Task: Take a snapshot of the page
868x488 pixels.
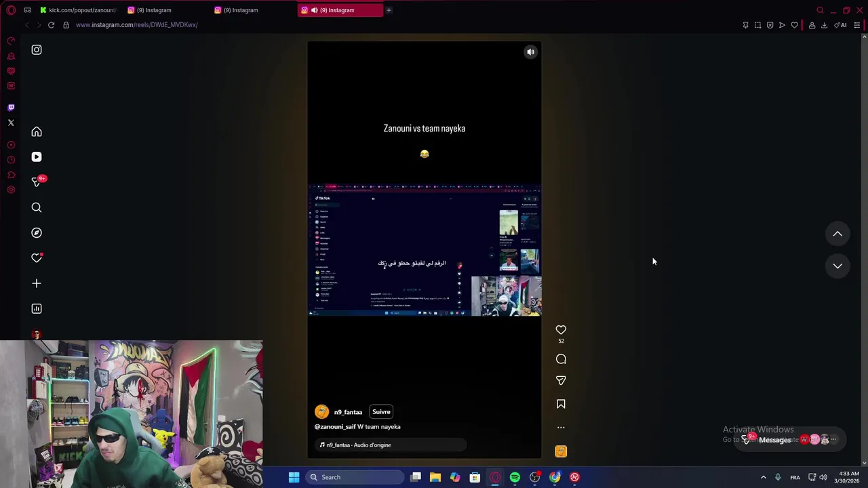Action: click(x=757, y=25)
